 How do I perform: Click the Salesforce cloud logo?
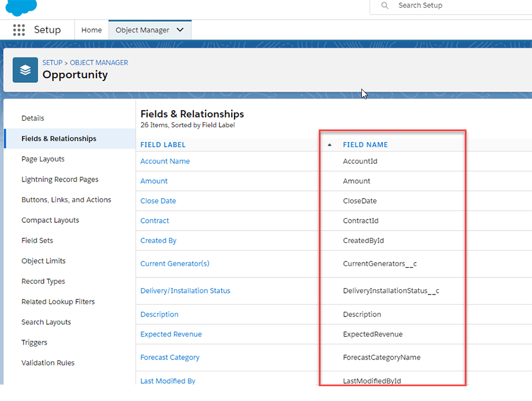[21, 7]
